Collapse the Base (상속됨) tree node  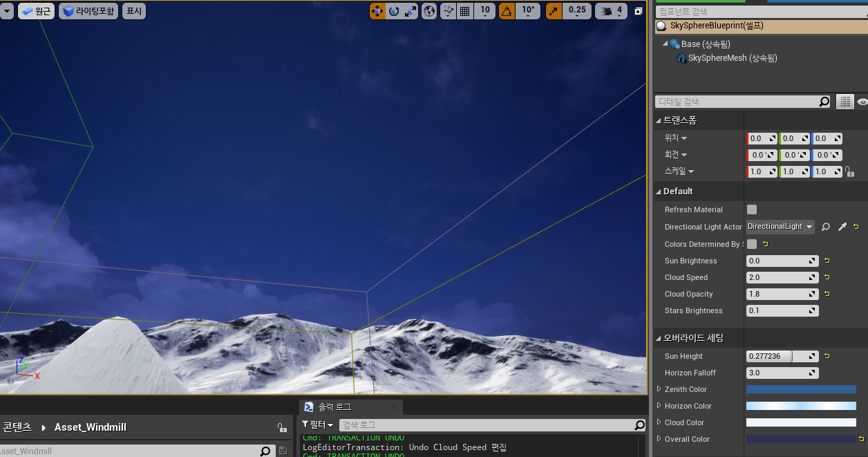tap(666, 44)
